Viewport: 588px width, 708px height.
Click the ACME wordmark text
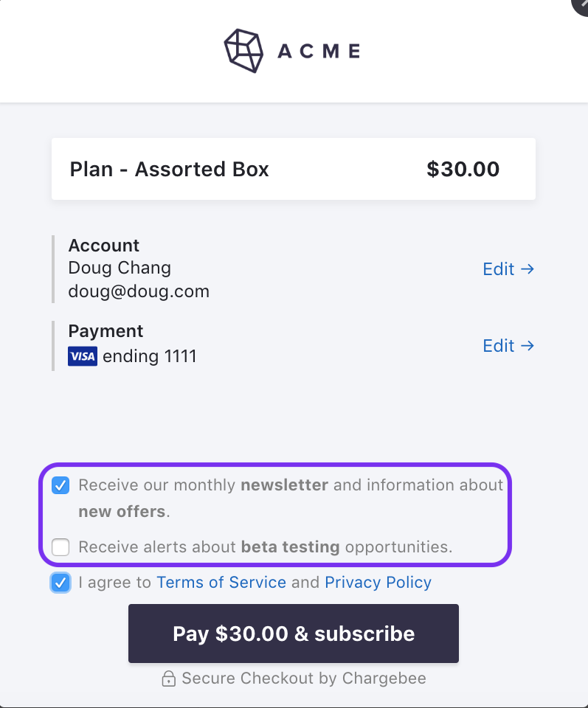pos(319,51)
